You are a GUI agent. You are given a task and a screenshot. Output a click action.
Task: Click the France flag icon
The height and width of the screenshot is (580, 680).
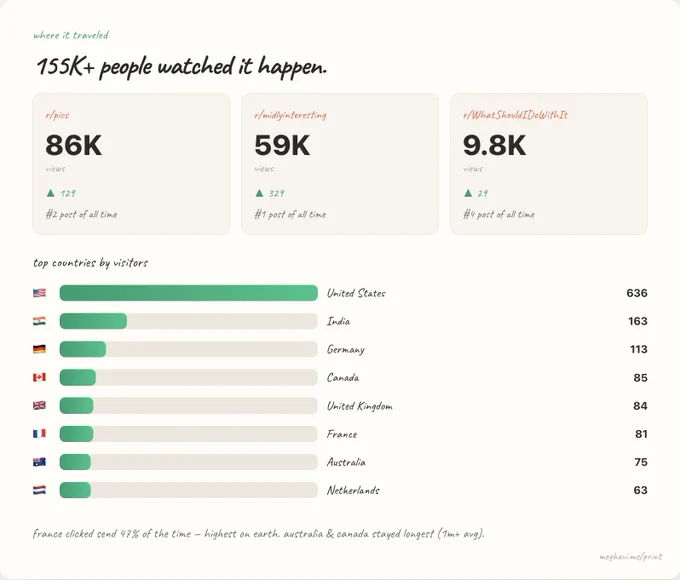click(39, 434)
